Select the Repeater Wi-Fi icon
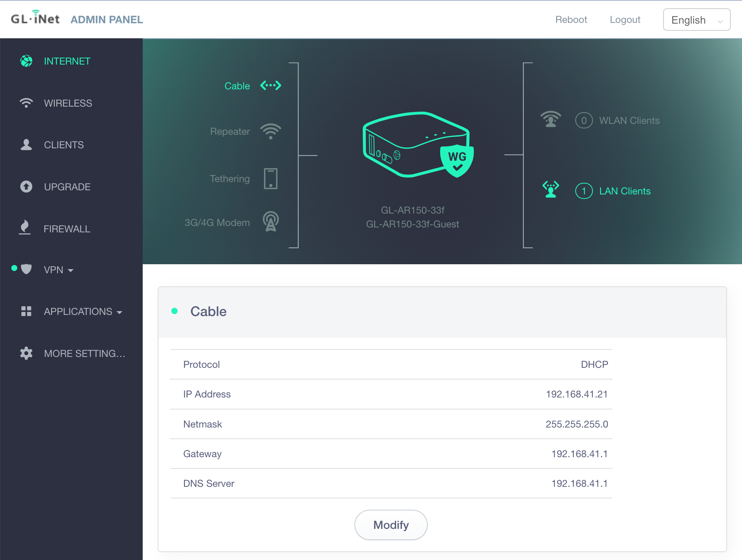 coord(270,131)
